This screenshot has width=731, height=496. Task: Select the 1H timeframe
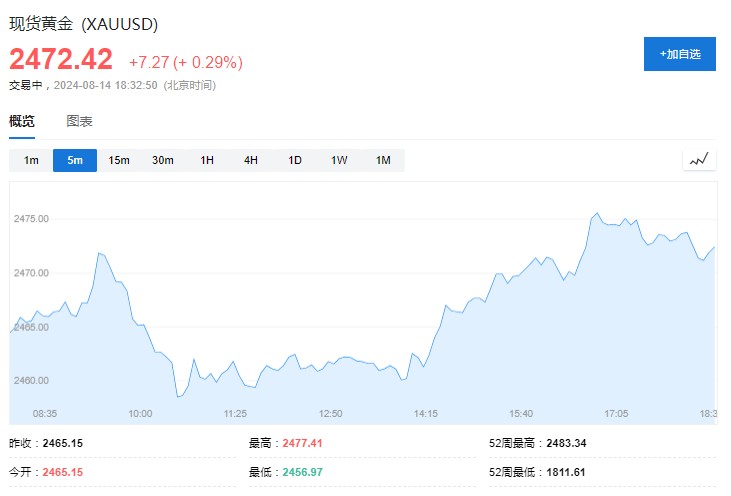pos(207,160)
